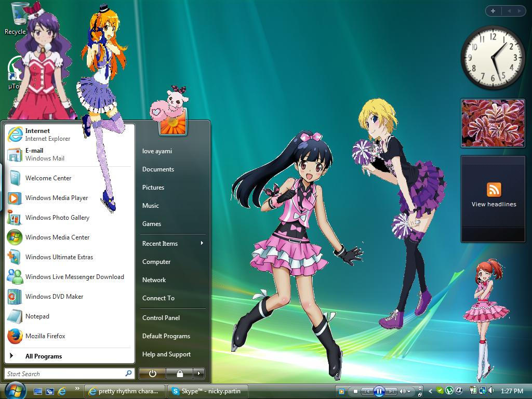The width and height of the screenshot is (532, 399).
Task: Expand All Programs in Start menu
Action: coord(44,356)
